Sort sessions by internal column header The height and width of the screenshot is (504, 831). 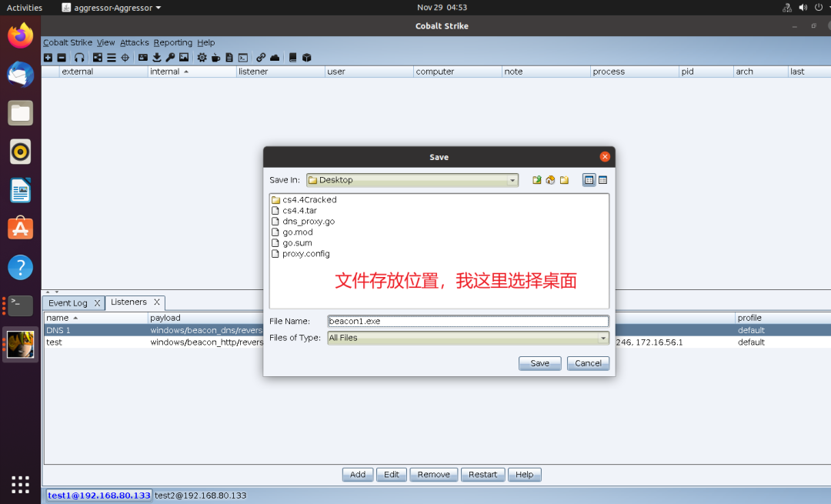click(192, 72)
